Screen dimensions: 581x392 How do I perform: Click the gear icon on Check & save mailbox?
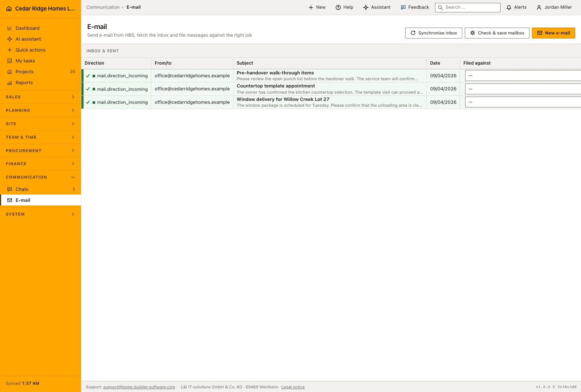pos(472,33)
